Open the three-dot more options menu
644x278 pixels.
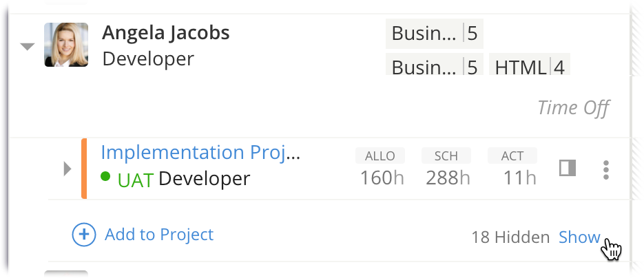(x=606, y=169)
